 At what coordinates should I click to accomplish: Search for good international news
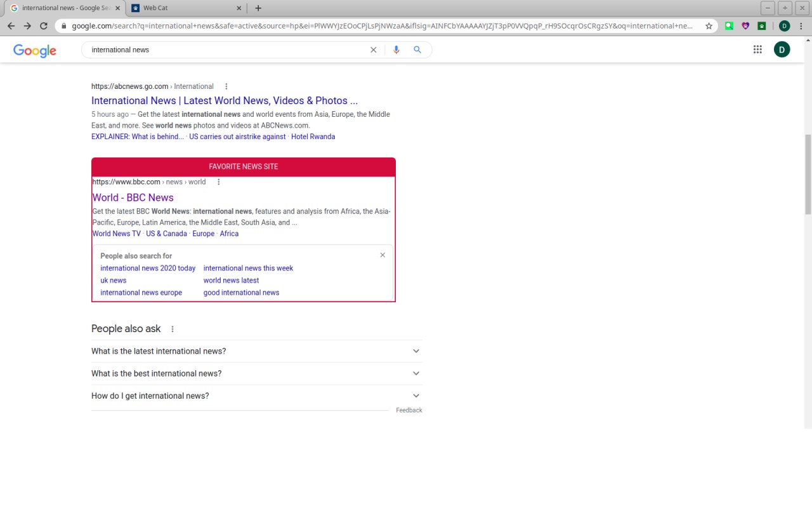point(241,293)
